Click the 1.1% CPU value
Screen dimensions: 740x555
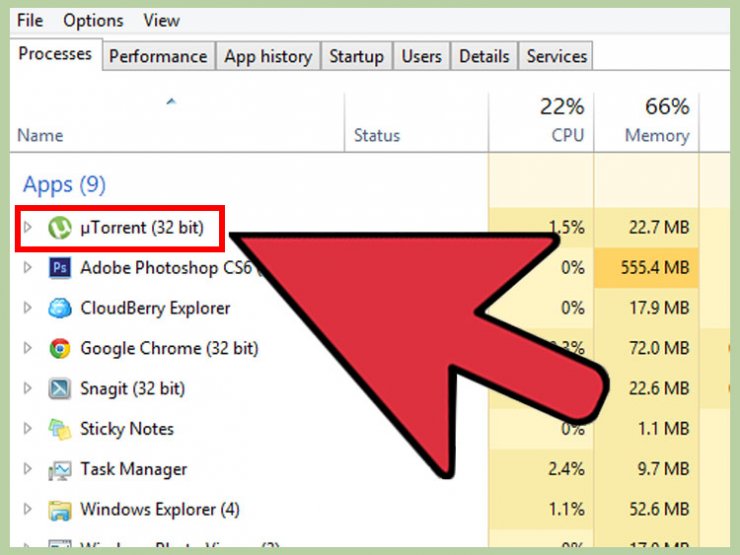point(566,509)
